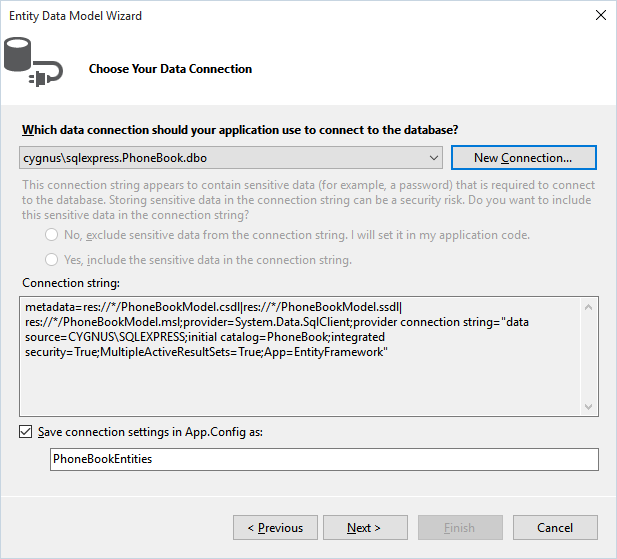Select the cygnus\sqlexpress.PhoneBook.dbo combo box
The height and width of the screenshot is (559, 617).
coord(231,158)
